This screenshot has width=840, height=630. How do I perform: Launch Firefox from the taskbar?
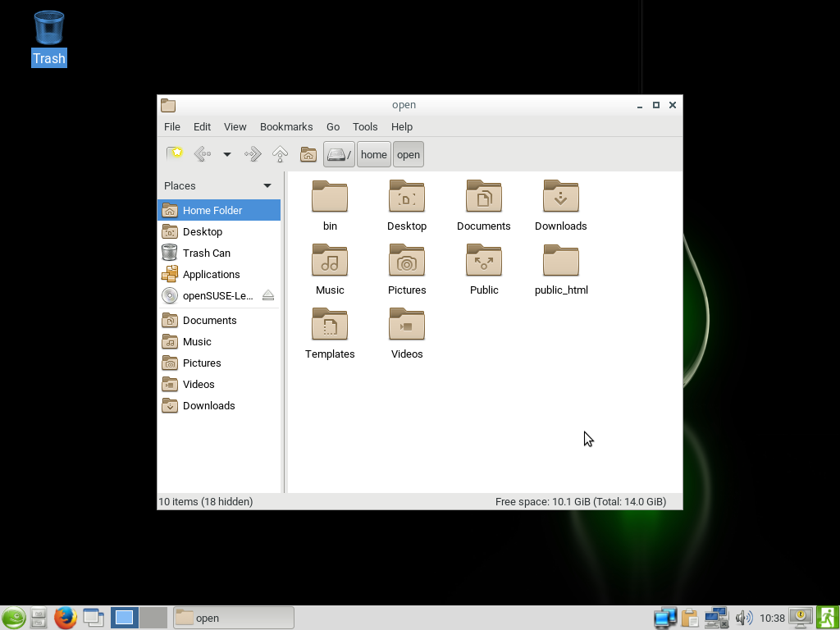[x=65, y=618]
